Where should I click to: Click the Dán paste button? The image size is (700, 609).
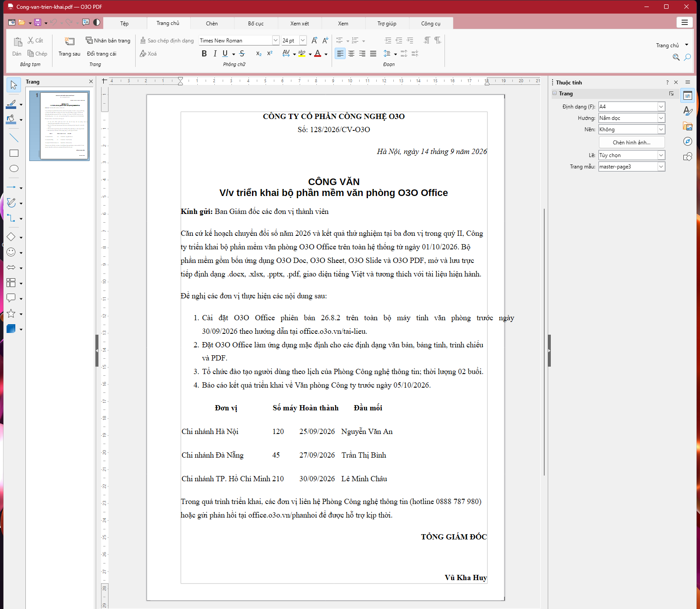(x=17, y=47)
